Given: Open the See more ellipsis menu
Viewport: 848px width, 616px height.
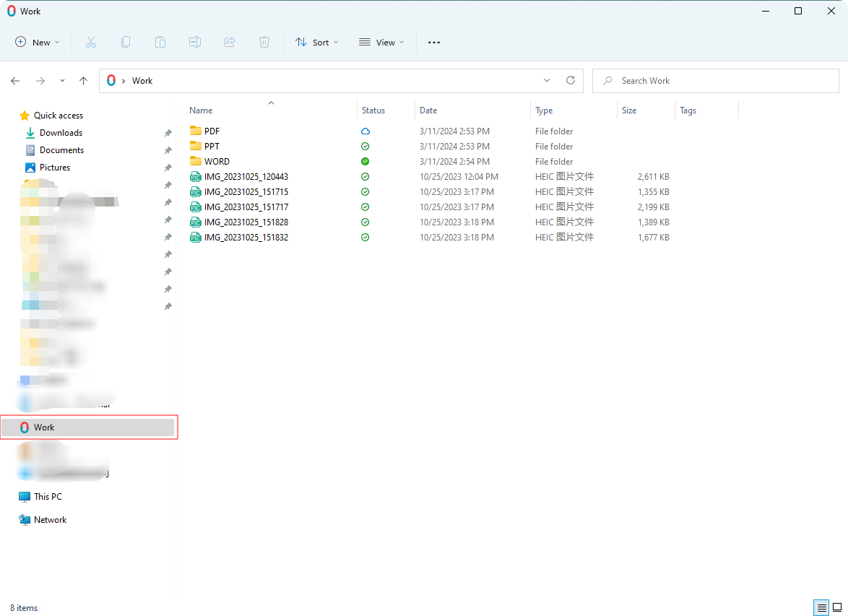Looking at the screenshot, I should coord(433,42).
